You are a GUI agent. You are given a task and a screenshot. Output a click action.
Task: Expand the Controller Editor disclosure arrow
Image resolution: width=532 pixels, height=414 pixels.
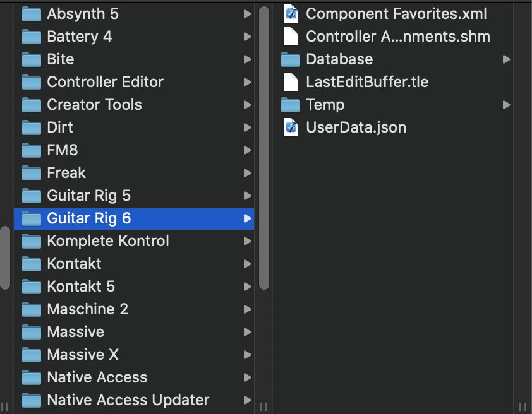click(x=248, y=82)
